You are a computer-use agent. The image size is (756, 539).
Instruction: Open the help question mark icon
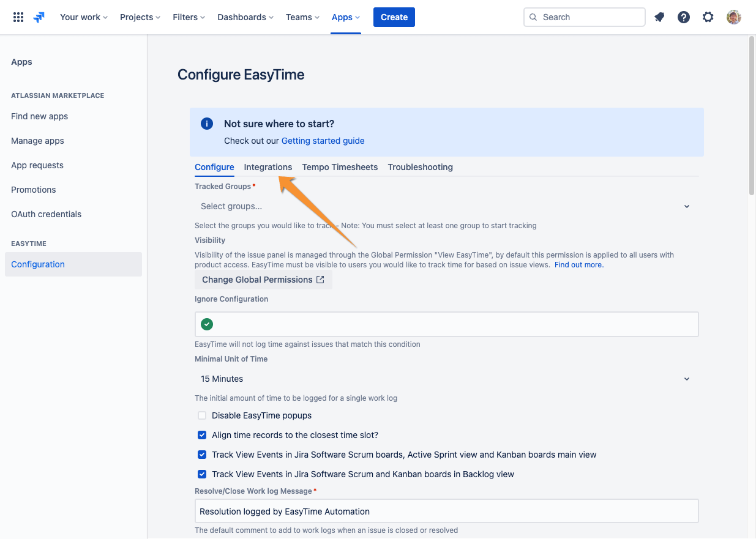click(684, 17)
